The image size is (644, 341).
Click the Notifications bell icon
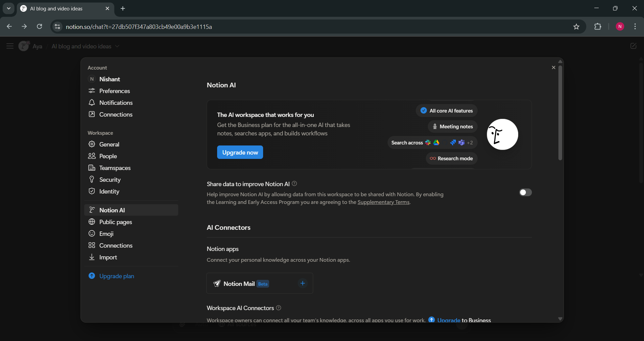(92, 102)
